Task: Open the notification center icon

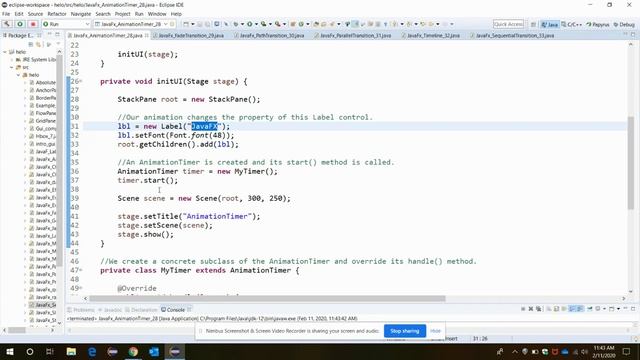Action: 627,351
